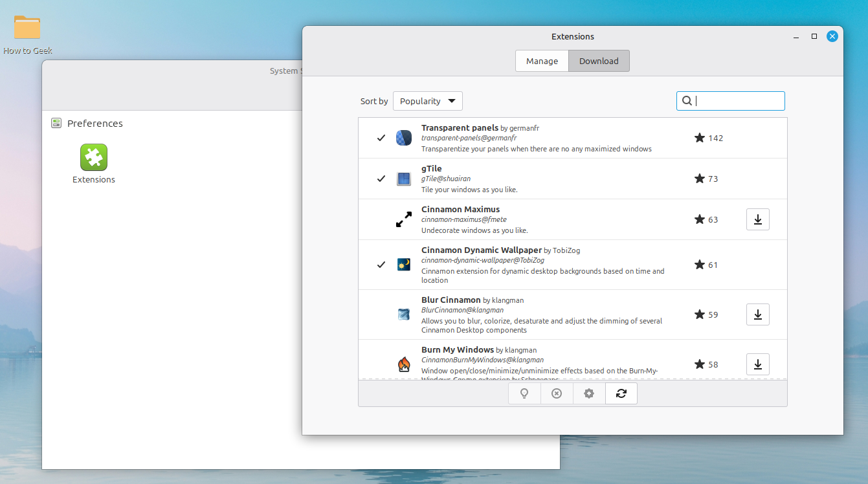Open the Sort by Popularity dropdown

pos(428,101)
